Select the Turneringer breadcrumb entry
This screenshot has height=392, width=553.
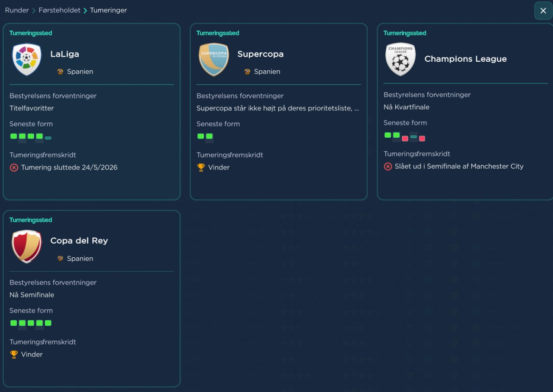coord(108,10)
